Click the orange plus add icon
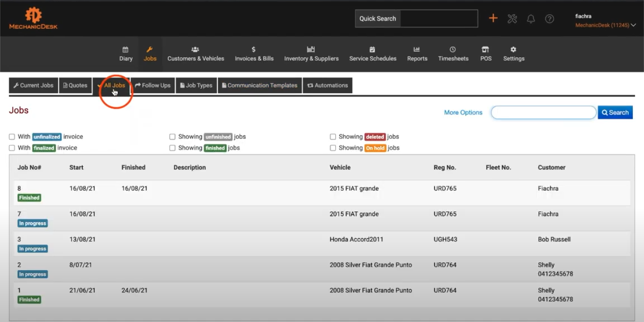 [493, 19]
